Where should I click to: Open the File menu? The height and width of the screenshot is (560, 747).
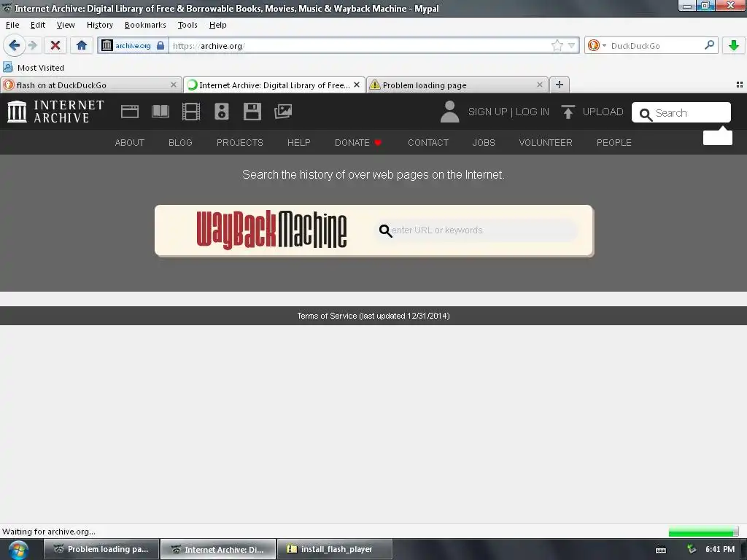tap(12, 25)
